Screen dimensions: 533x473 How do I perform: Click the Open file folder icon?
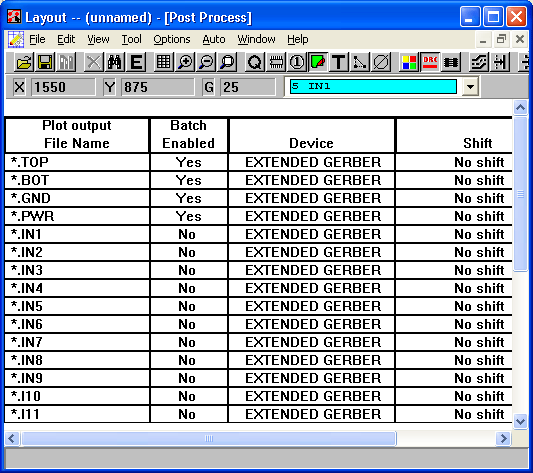[x=24, y=62]
